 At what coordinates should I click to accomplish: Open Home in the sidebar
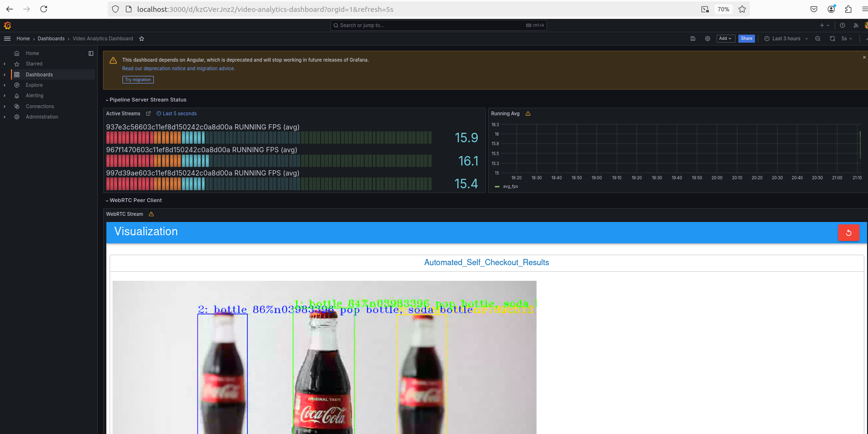click(32, 53)
